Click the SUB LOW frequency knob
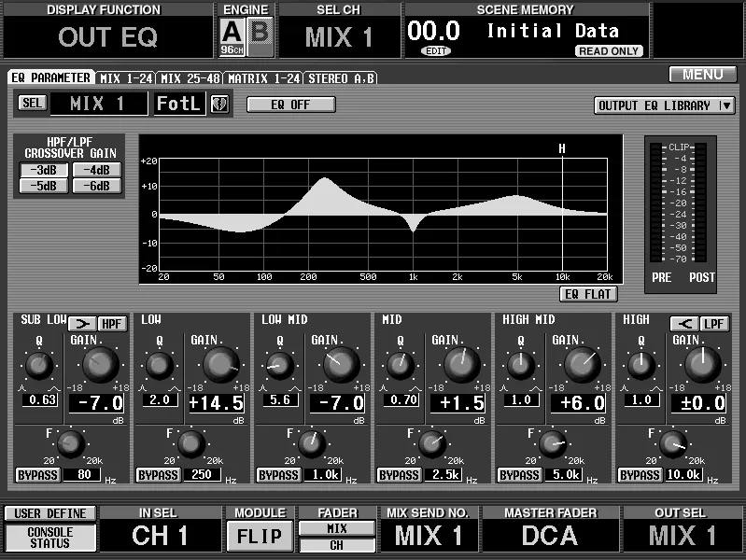The height and width of the screenshot is (560, 746). (70, 444)
